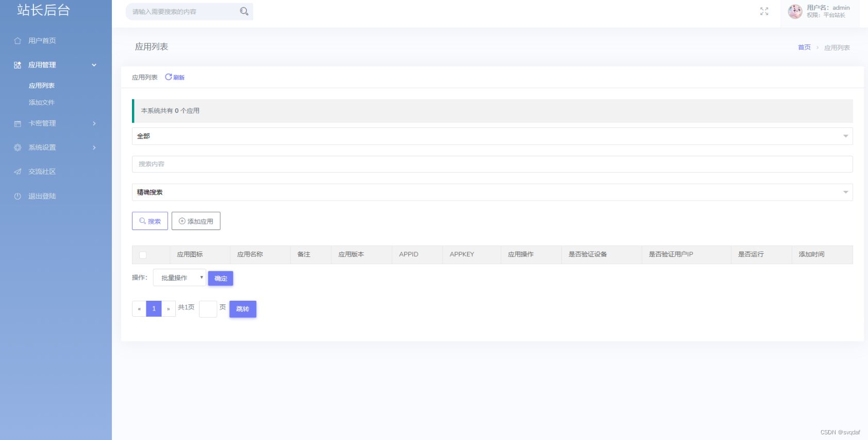868x440 pixels.
Task: Open 用户首页 from the sidebar home icon
Action: tap(18, 41)
